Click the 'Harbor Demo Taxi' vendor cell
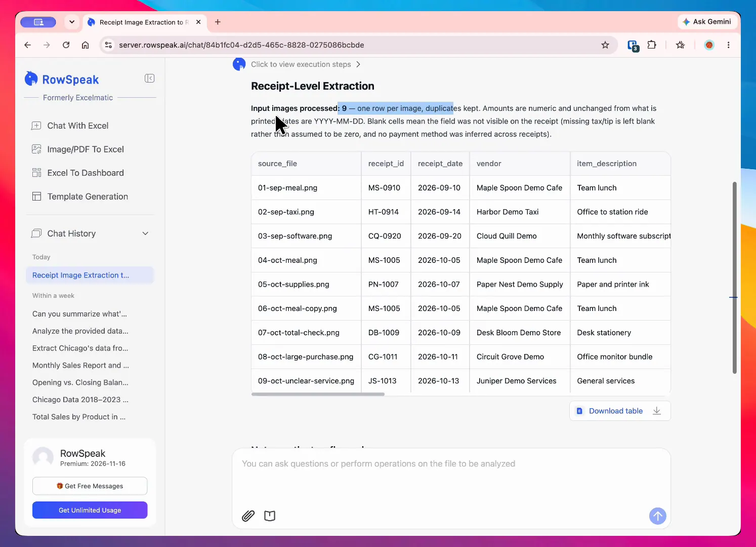The image size is (756, 547). pos(520,212)
